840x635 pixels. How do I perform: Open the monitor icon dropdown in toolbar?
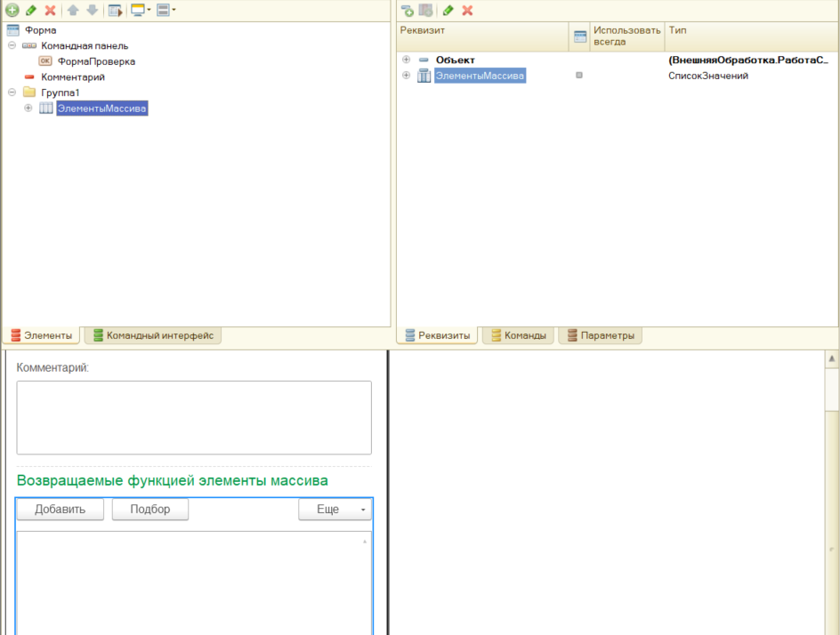141,10
